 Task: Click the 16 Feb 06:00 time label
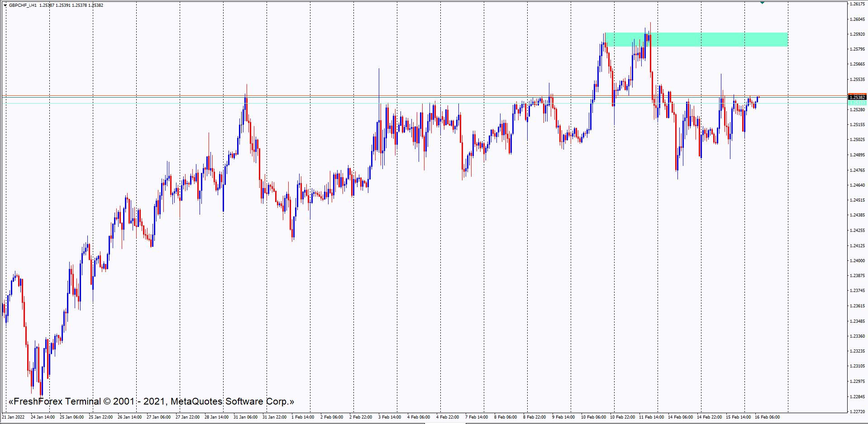(x=767, y=417)
